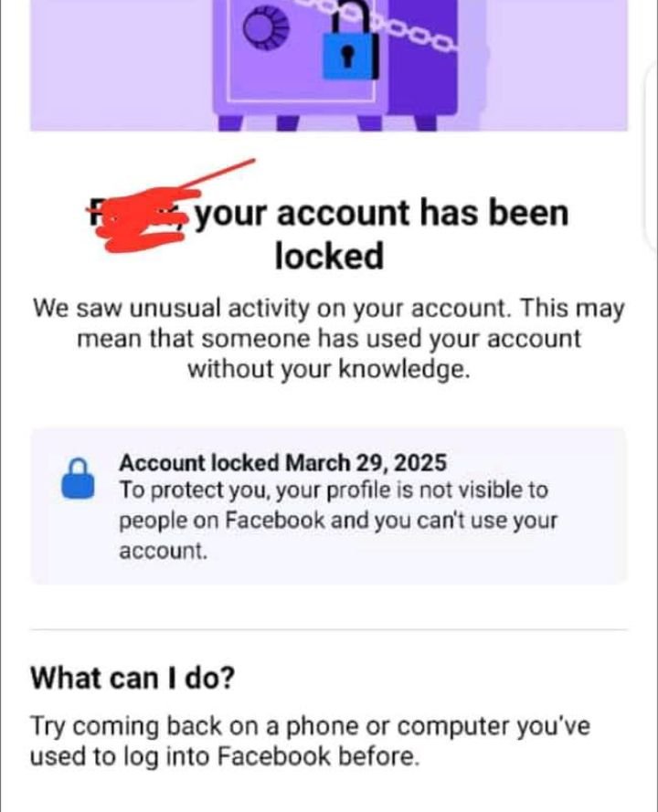
Task: Click the safe's round dial knob
Action: coord(266,28)
